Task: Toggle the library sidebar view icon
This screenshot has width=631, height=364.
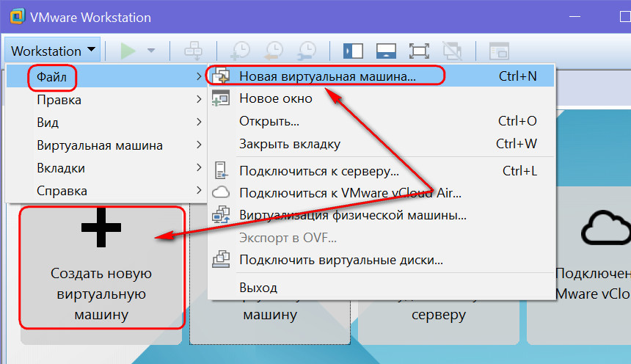Action: tap(354, 51)
